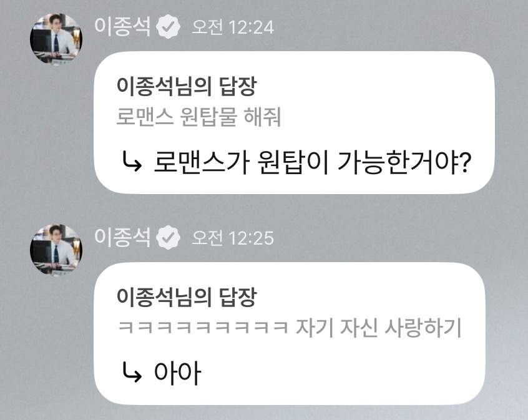Tap the ㅋㅋㅋㅋ laughter in quoted message
Screen dimensions: 528x420
[203, 328]
